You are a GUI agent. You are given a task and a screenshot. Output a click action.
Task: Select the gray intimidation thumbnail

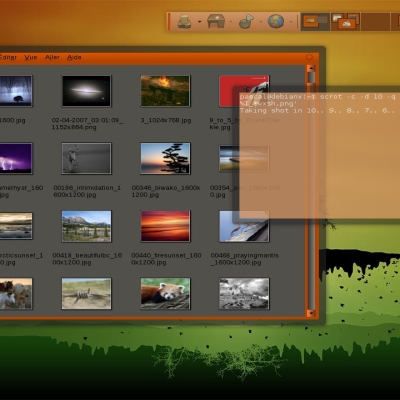86,158
